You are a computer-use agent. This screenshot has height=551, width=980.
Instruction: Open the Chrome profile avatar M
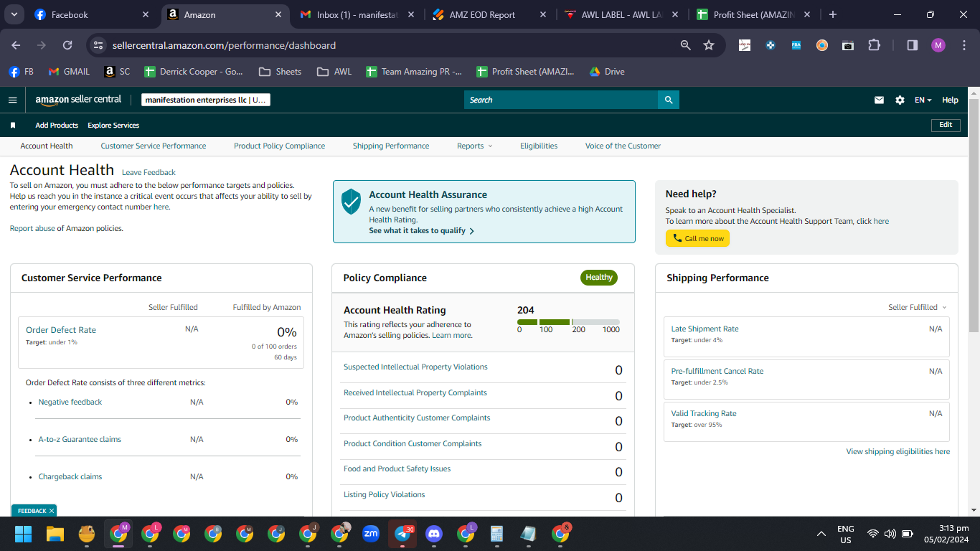click(938, 45)
